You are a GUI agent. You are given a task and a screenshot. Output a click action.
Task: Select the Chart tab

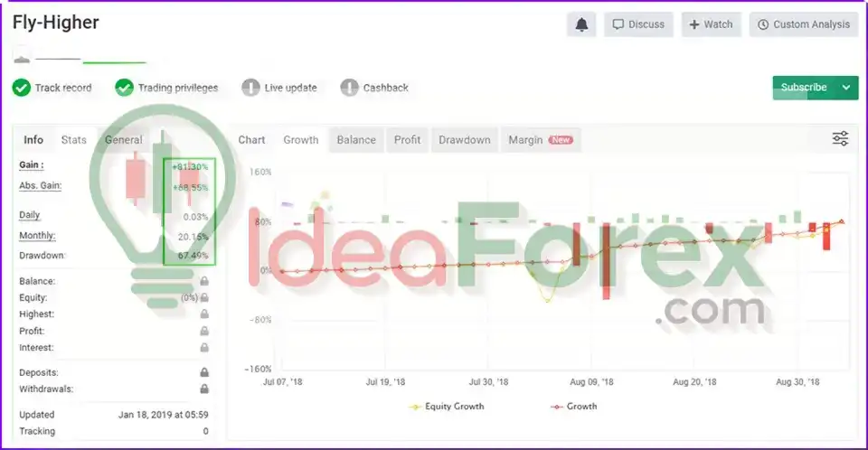tap(251, 140)
